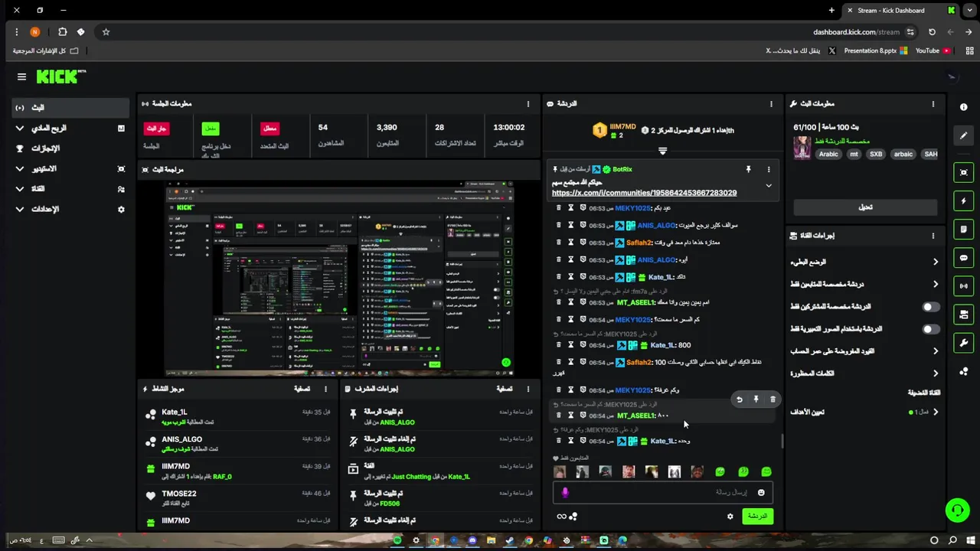
Task: Timeout Kate_1L's 800 message with hourglass icon
Action: pyautogui.click(x=570, y=345)
